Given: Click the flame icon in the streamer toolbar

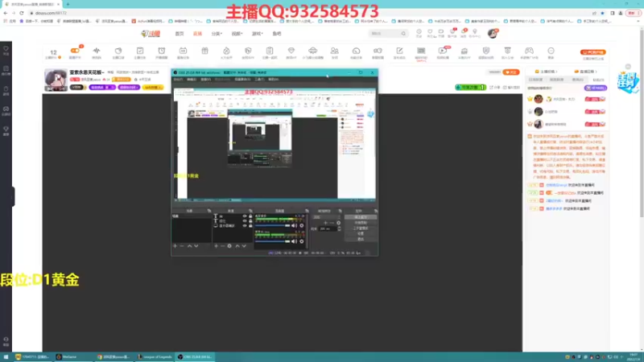Looking at the screenshot, I should (x=226, y=51).
